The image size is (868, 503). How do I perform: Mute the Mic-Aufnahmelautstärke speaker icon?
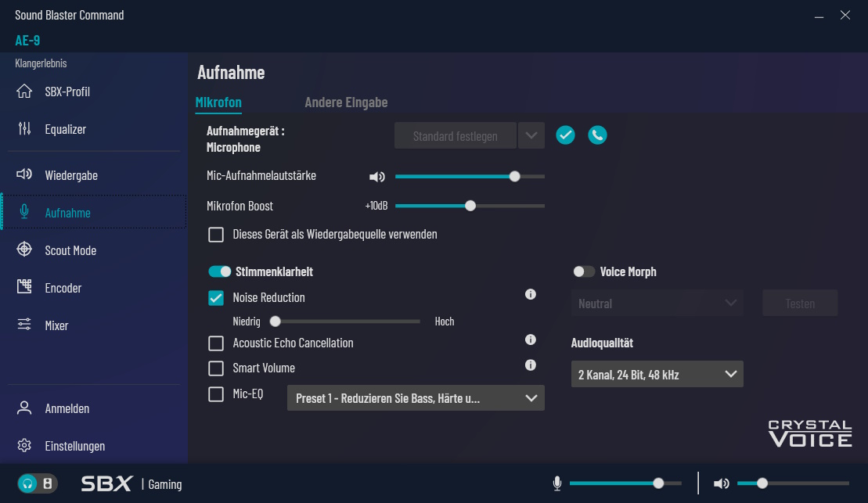click(x=377, y=177)
